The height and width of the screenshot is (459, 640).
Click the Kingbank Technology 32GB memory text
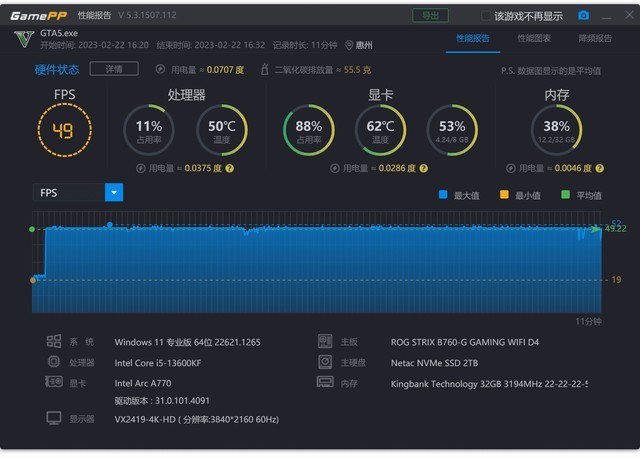coord(489,384)
